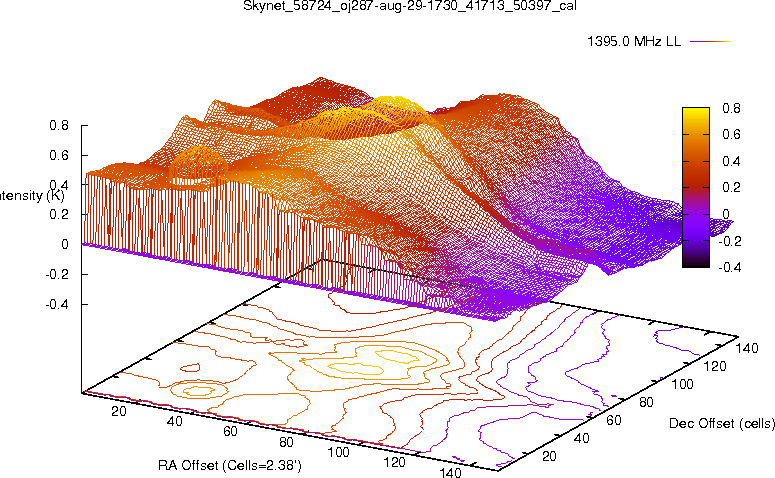Click the Dec axis tick label 140
This screenshot has height=478, width=775.
(x=746, y=348)
